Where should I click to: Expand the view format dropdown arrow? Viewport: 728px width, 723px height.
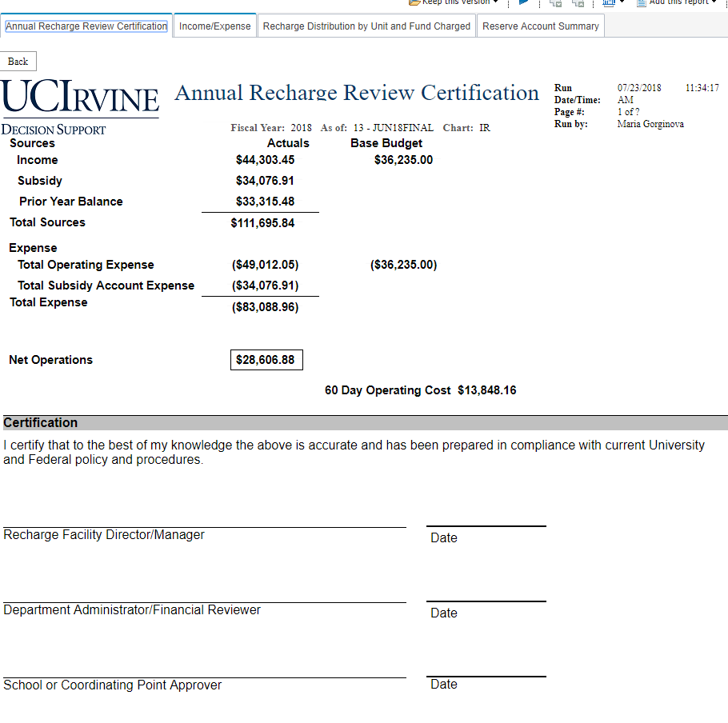coord(622,2)
